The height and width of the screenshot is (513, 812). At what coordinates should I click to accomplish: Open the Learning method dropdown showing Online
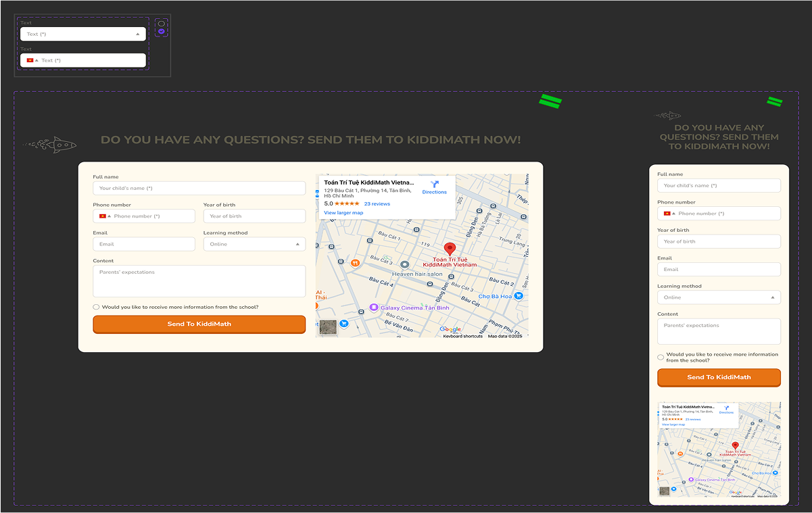[254, 244]
